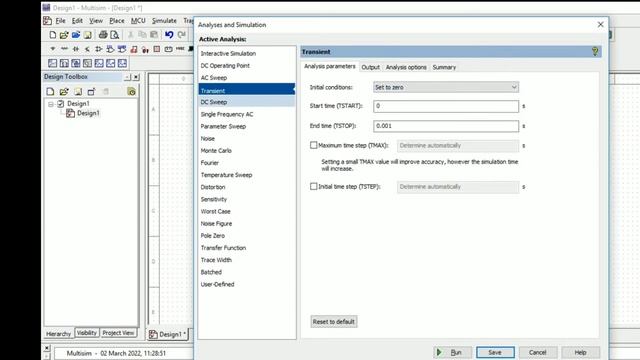Click the red Place Misc Digital icon
Viewport: 640px width, 360px height.
(x=133, y=49)
